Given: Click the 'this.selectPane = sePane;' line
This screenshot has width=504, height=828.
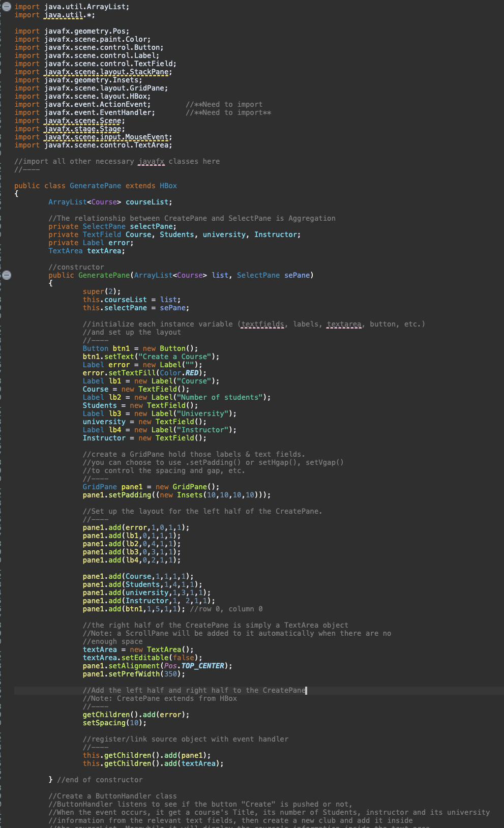Looking at the screenshot, I should [136, 308].
